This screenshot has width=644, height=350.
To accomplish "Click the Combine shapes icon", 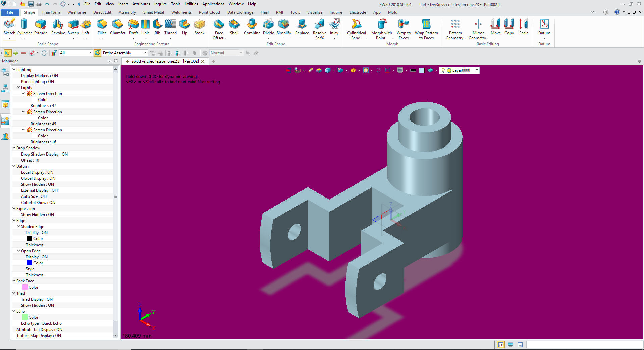I will [252, 27].
